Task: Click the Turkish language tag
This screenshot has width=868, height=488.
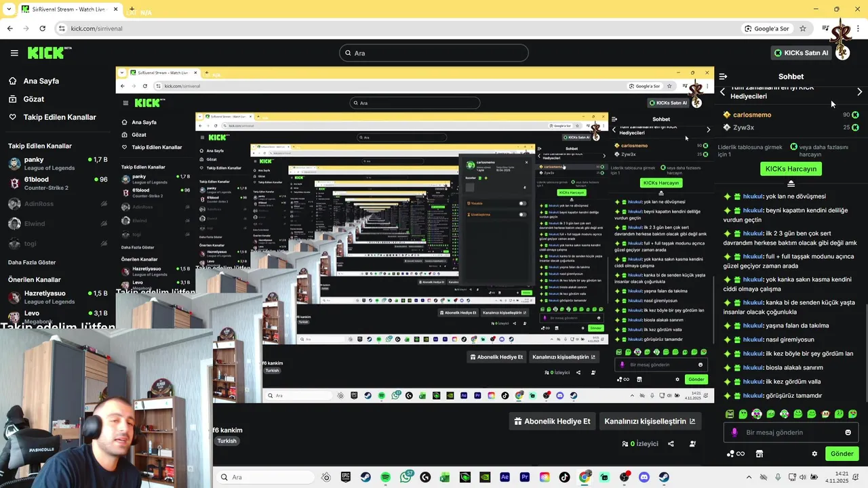Action: [x=226, y=441]
